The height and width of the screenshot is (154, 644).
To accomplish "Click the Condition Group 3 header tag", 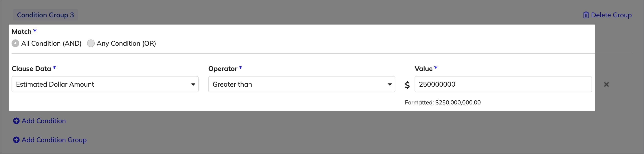I will [x=45, y=15].
